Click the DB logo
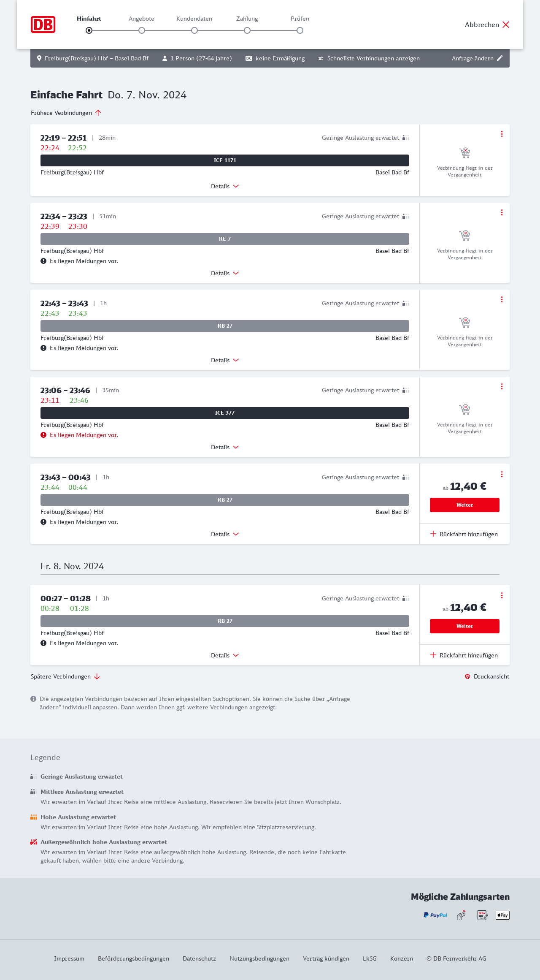Image resolution: width=540 pixels, height=980 pixels. (43, 24)
